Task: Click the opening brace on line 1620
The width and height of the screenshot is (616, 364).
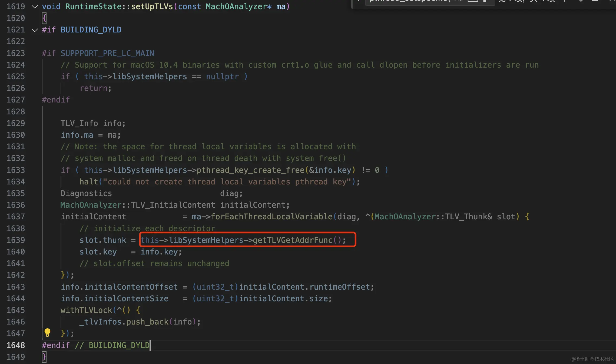Action: pos(44,18)
